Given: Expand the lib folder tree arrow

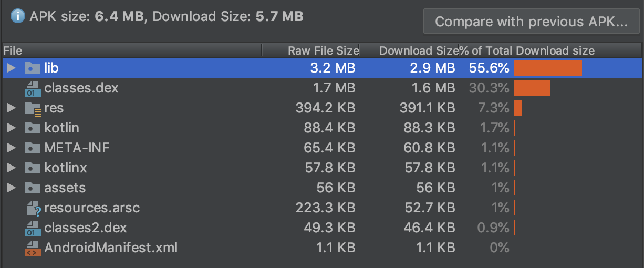Looking at the screenshot, I should coord(12,68).
